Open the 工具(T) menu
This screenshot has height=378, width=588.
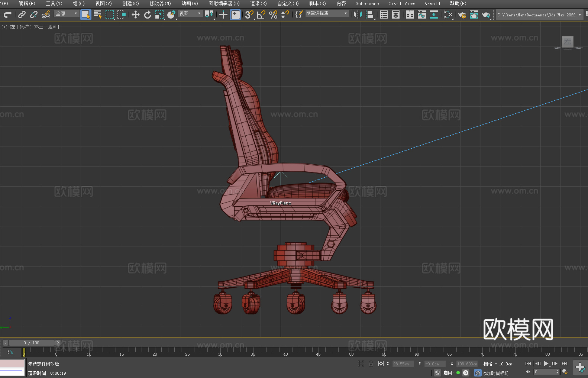point(54,3)
